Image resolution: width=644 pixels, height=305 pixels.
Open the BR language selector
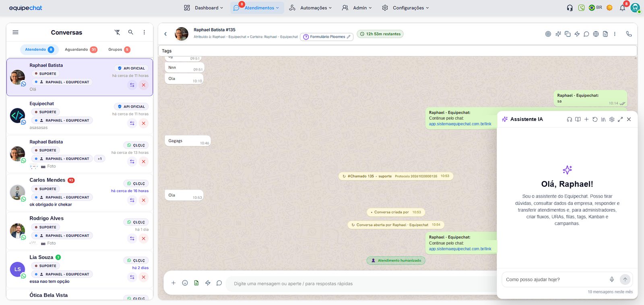pos(595,8)
